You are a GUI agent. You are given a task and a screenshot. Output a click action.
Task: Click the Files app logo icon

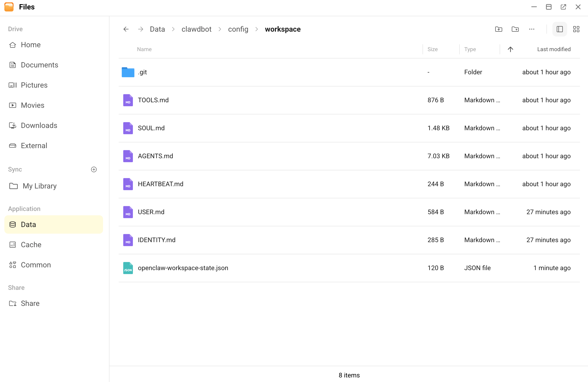(x=9, y=7)
